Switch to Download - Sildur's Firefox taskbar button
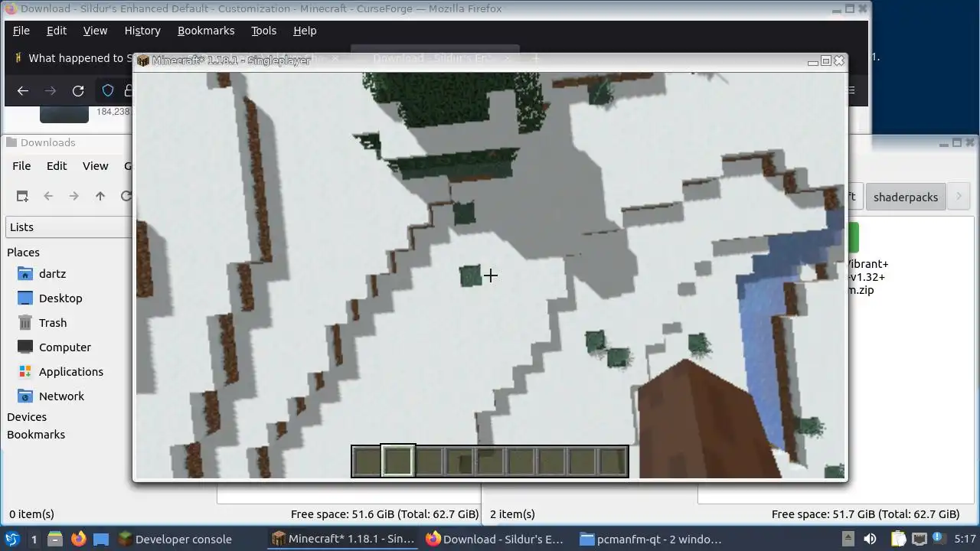The image size is (980, 551). click(495, 539)
